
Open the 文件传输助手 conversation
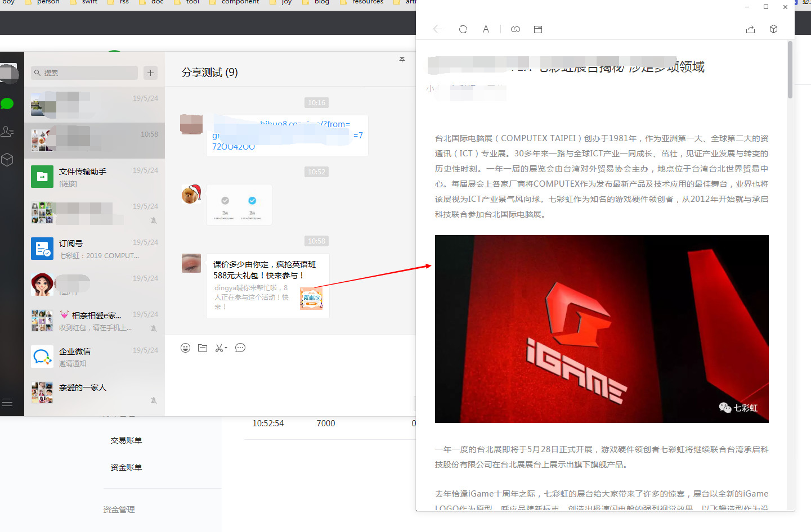95,177
